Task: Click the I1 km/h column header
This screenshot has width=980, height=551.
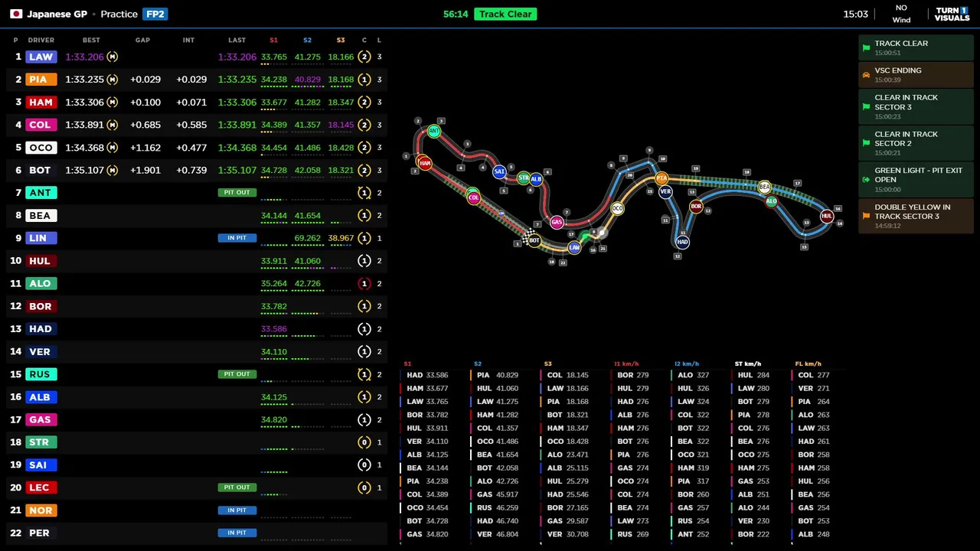Action: point(626,364)
